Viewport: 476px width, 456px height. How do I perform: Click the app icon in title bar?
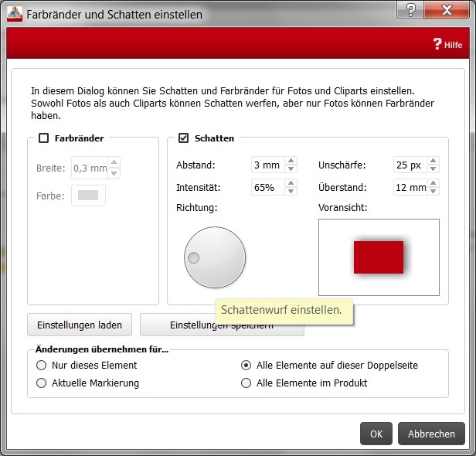[x=13, y=14]
